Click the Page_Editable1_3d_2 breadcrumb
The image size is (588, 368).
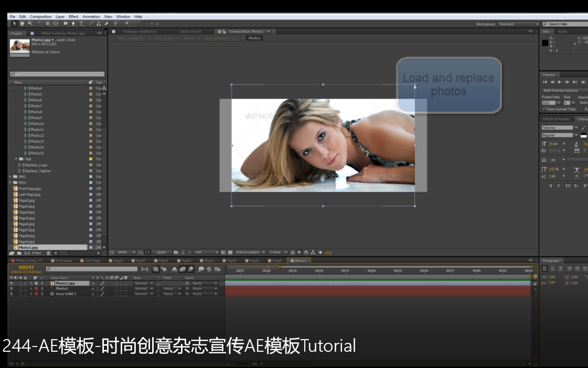[x=221, y=38]
